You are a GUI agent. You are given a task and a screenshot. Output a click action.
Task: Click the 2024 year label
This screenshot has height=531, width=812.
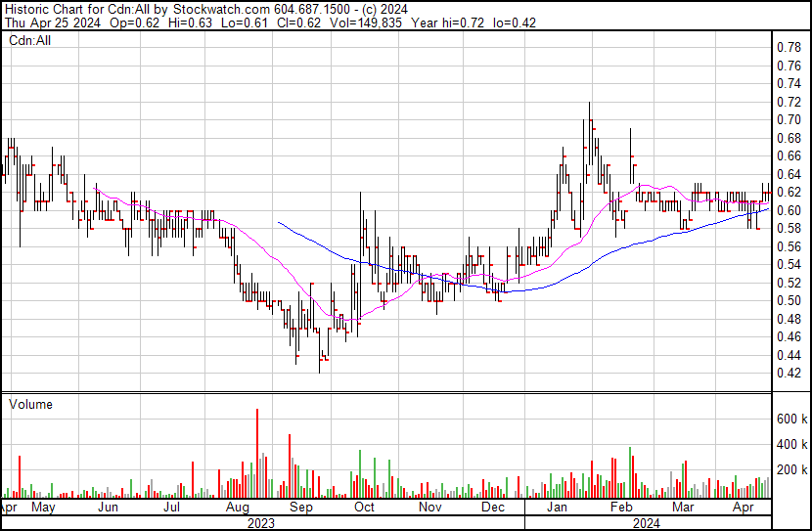click(649, 522)
